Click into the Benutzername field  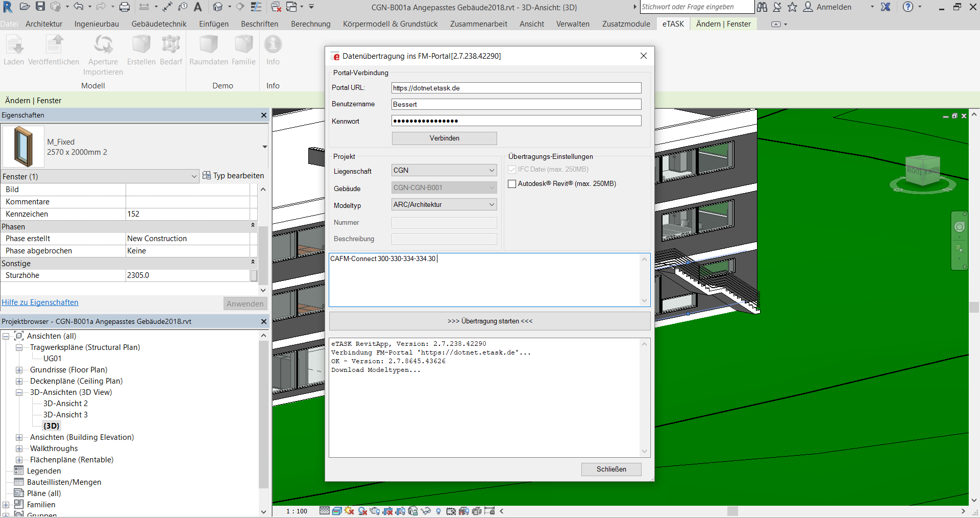(516, 104)
